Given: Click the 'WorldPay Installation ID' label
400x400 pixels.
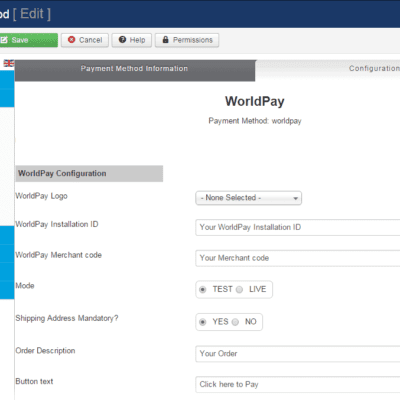Looking at the screenshot, I should (x=57, y=224).
